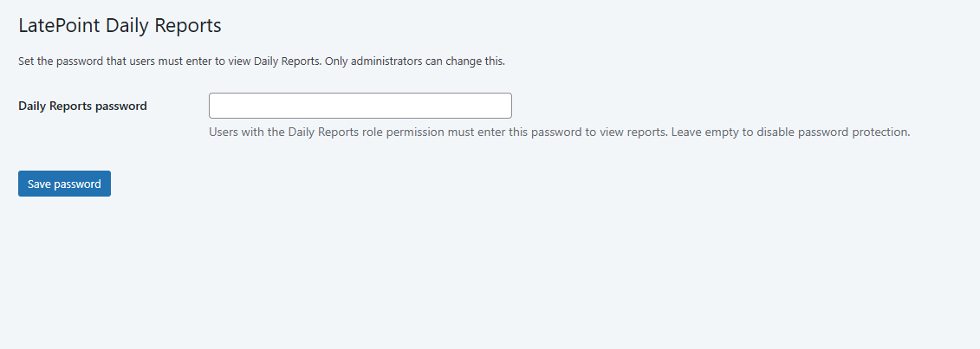Click inside the white password entry box
Viewport: 980px width, 349px height.
360,106
